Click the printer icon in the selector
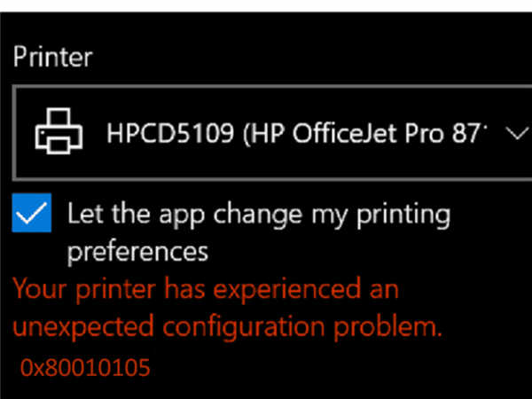Screen dimensions: 532x399 (59, 135)
